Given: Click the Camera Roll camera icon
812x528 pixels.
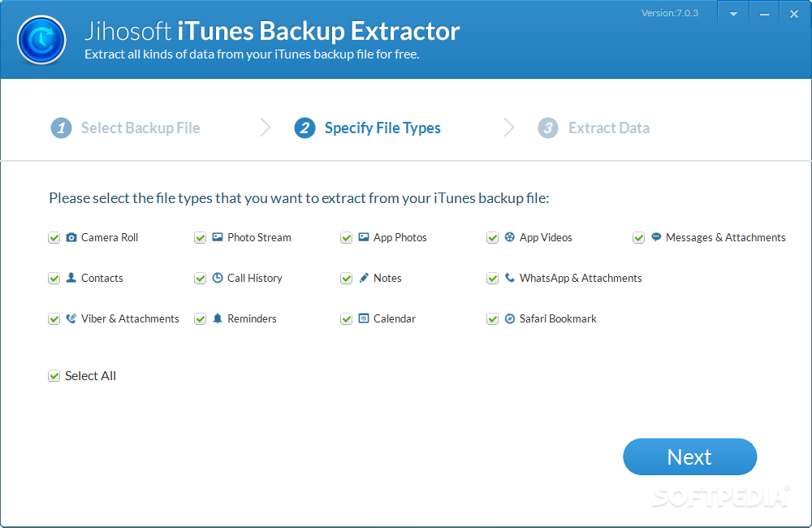Looking at the screenshot, I should 71,237.
